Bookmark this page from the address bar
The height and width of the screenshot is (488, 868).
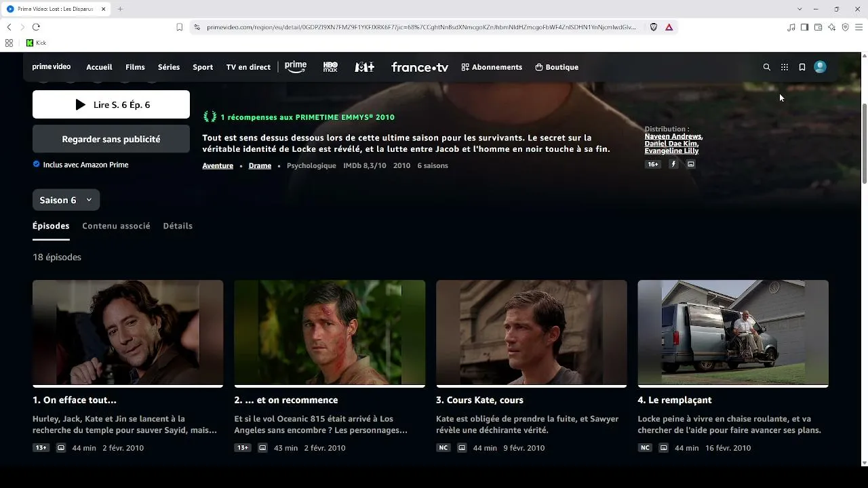(180, 27)
